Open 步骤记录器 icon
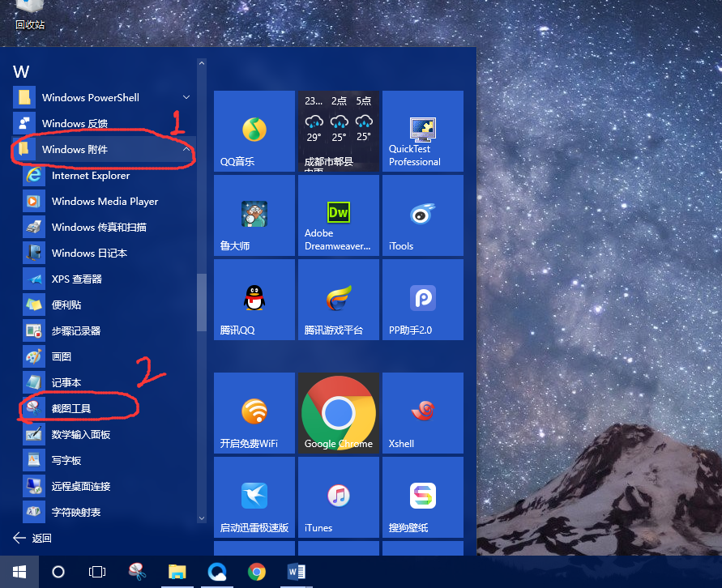Image resolution: width=722 pixels, height=588 pixels. (34, 330)
